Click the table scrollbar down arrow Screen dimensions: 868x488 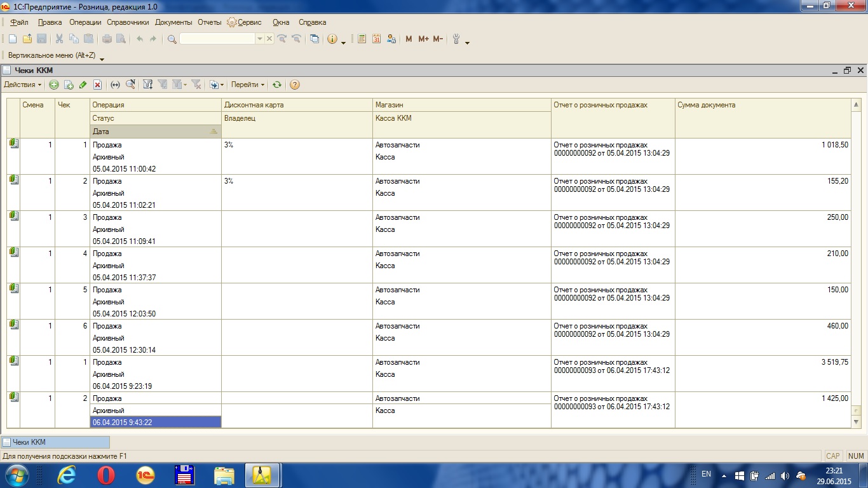click(856, 422)
